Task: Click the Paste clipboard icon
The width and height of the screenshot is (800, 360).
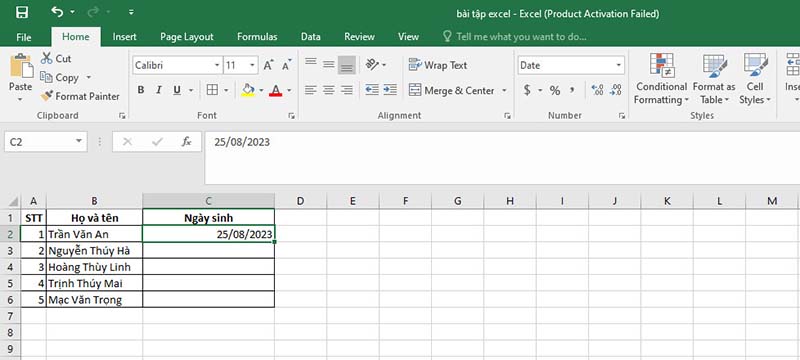Action: pos(21,66)
